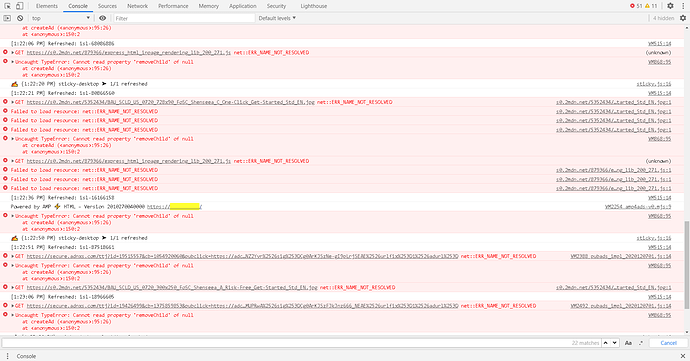
Task: Expand the GET secure.adnxs error from VM2388
Action: [x=13, y=256]
